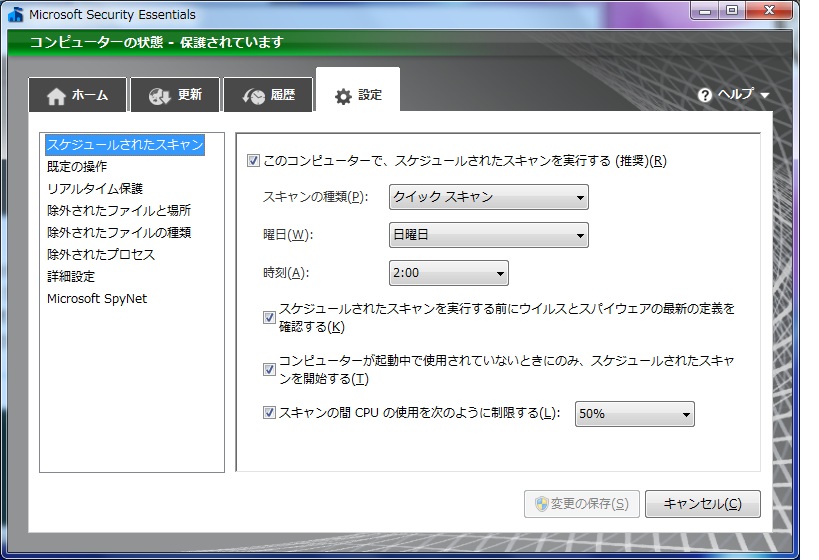Image resolution: width=819 pixels, height=560 pixels.
Task: Select 除外されたファイルの種類 in the list
Action: [119, 232]
